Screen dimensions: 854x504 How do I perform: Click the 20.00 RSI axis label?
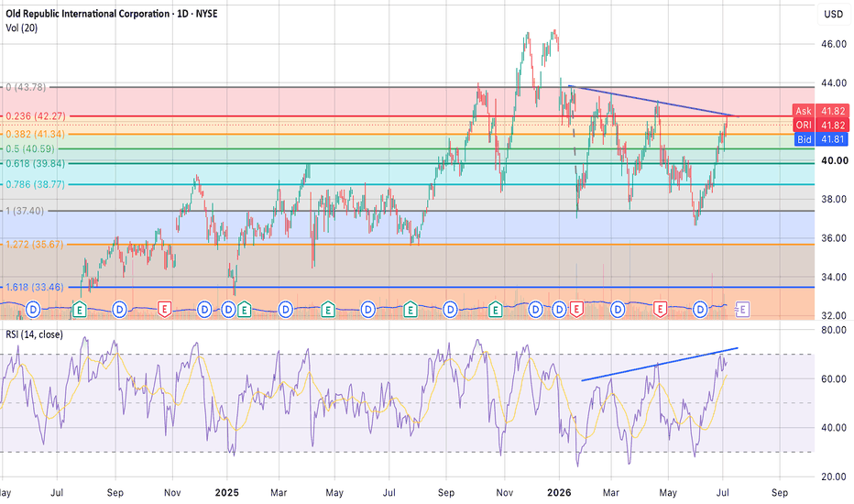click(x=834, y=477)
